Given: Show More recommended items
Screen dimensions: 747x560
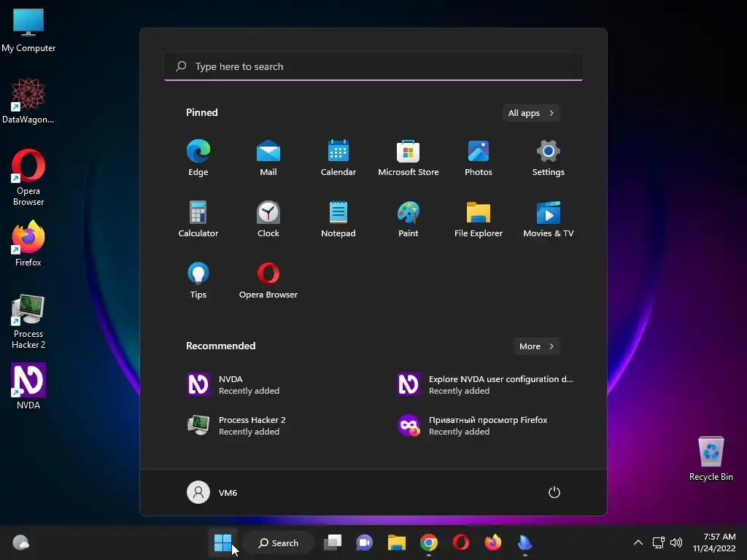Looking at the screenshot, I should click(x=536, y=346).
